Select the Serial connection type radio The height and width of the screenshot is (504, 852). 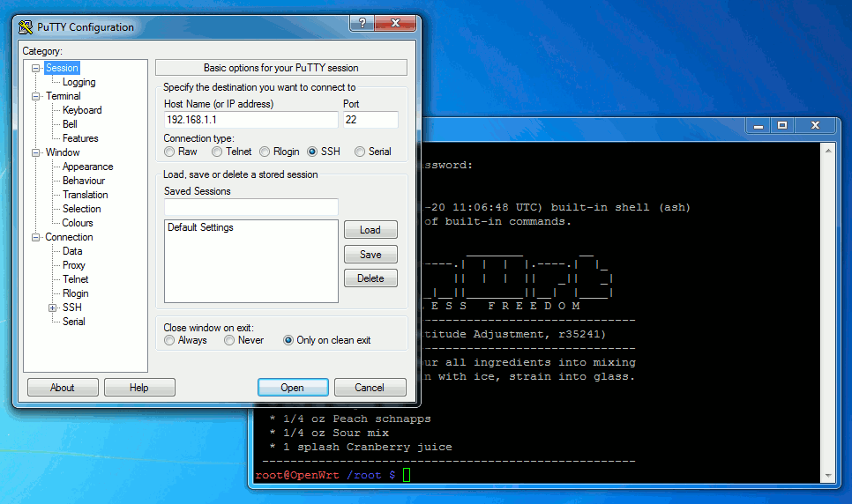point(360,152)
